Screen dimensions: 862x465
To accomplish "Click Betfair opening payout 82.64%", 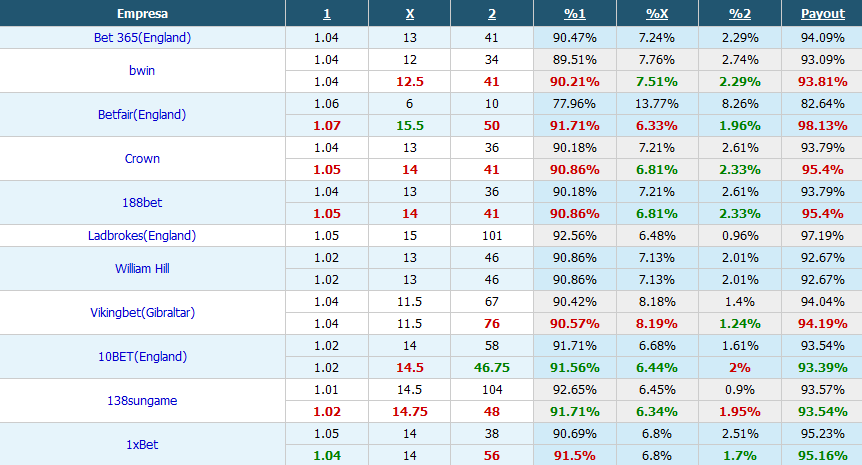I will (x=822, y=104).
